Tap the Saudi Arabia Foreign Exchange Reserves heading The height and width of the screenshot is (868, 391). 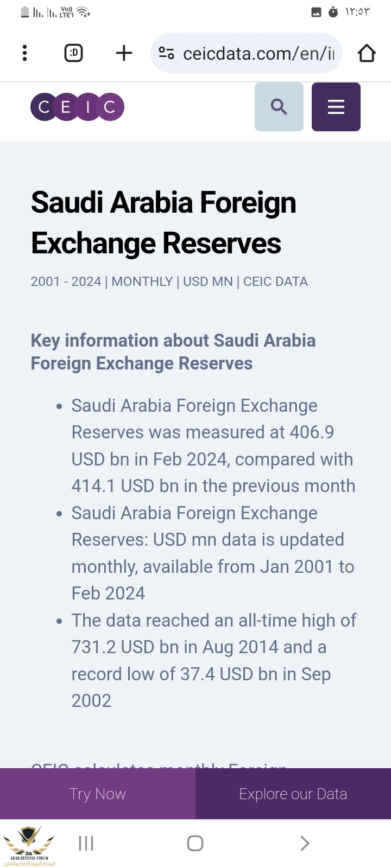coord(163,222)
